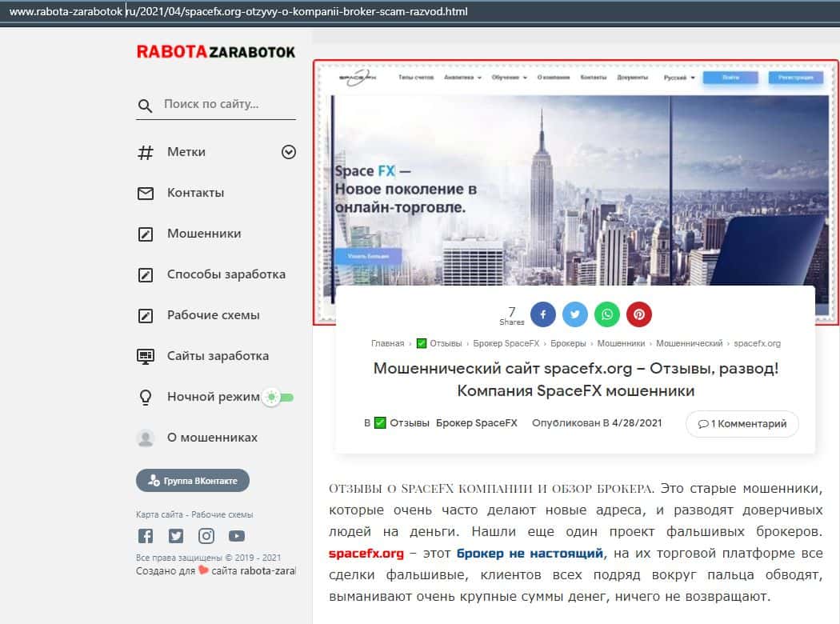Click the Брокер SpaceFX tag under title
Image resolution: width=840 pixels, height=624 pixels.
477,423
